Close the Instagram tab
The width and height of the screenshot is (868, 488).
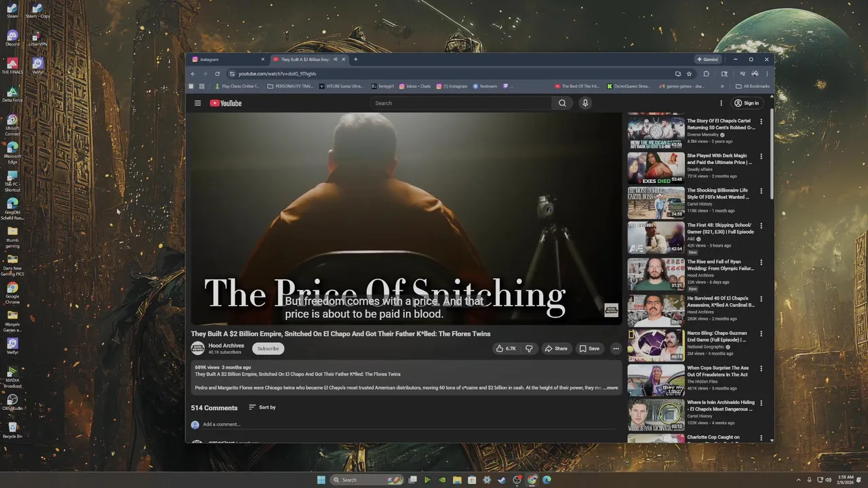point(263,59)
